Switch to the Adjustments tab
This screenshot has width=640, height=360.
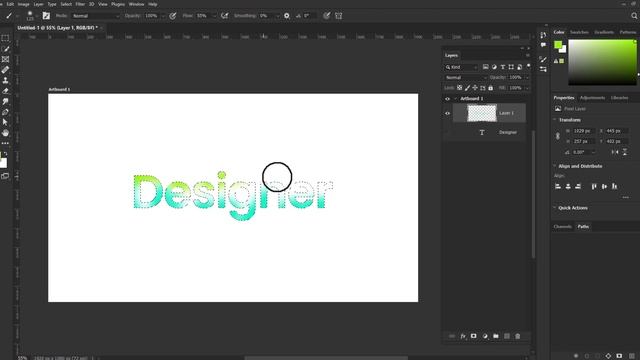[x=592, y=98]
